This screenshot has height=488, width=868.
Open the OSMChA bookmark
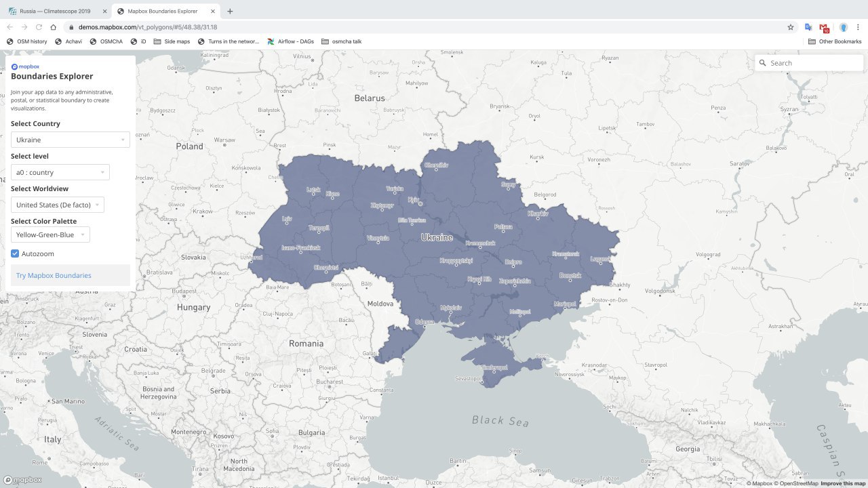[106, 41]
